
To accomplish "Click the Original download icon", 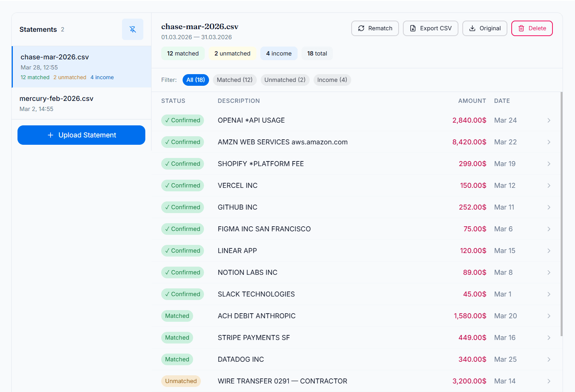I will [x=472, y=28].
